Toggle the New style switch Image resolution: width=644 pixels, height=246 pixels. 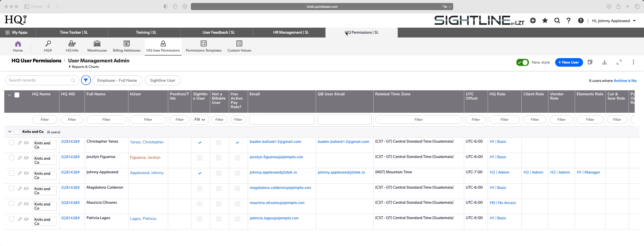pos(522,62)
